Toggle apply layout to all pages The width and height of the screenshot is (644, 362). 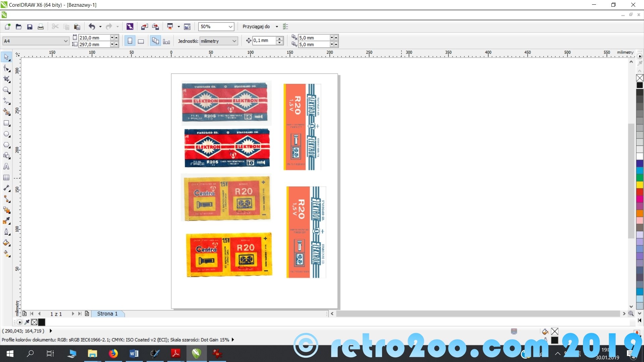tap(155, 41)
